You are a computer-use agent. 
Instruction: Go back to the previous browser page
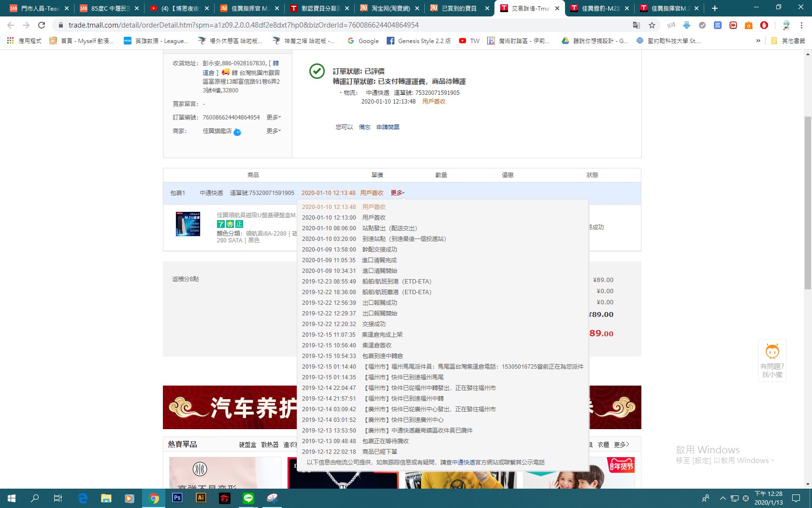point(11,25)
